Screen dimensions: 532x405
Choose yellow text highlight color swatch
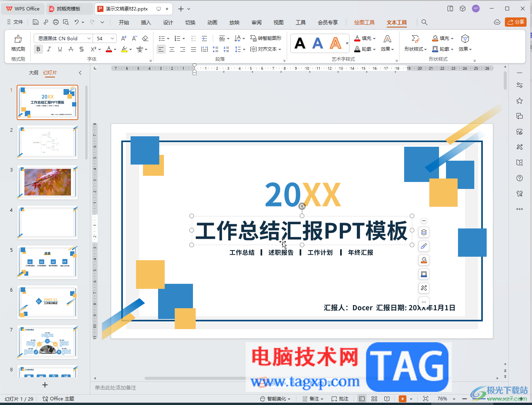tap(124, 49)
